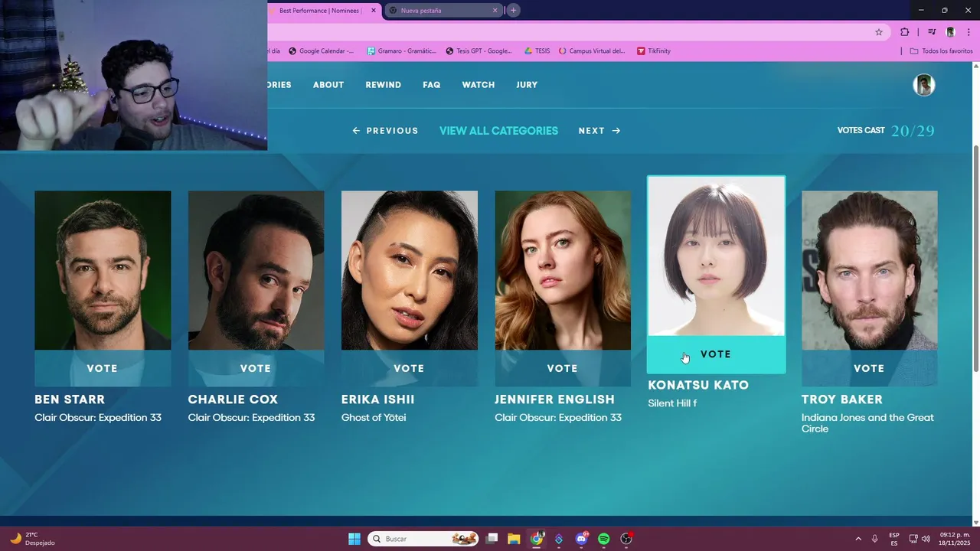Open the ABOUT menu item

pos(328,85)
